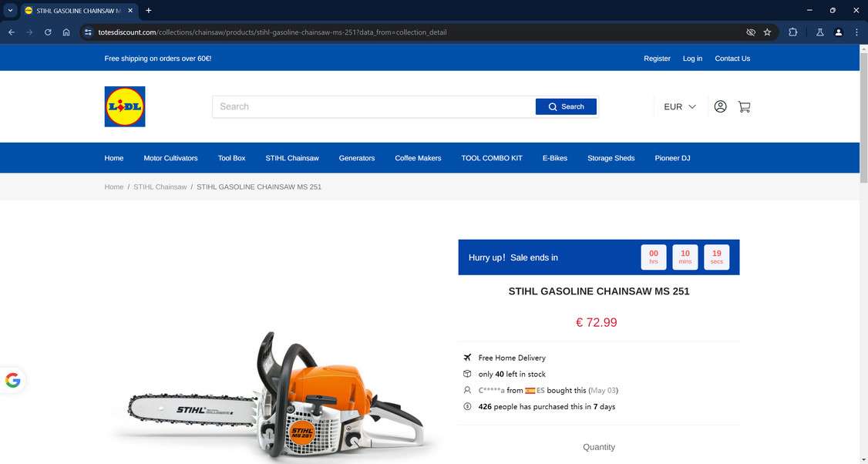The height and width of the screenshot is (464, 868).
Task: Open the shopping cart icon
Action: [744, 106]
